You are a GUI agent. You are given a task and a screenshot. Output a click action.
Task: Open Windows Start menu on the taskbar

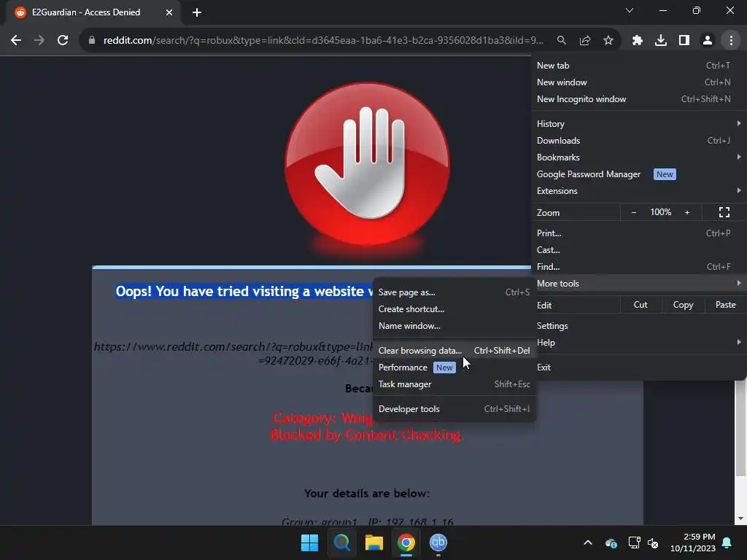click(309, 542)
